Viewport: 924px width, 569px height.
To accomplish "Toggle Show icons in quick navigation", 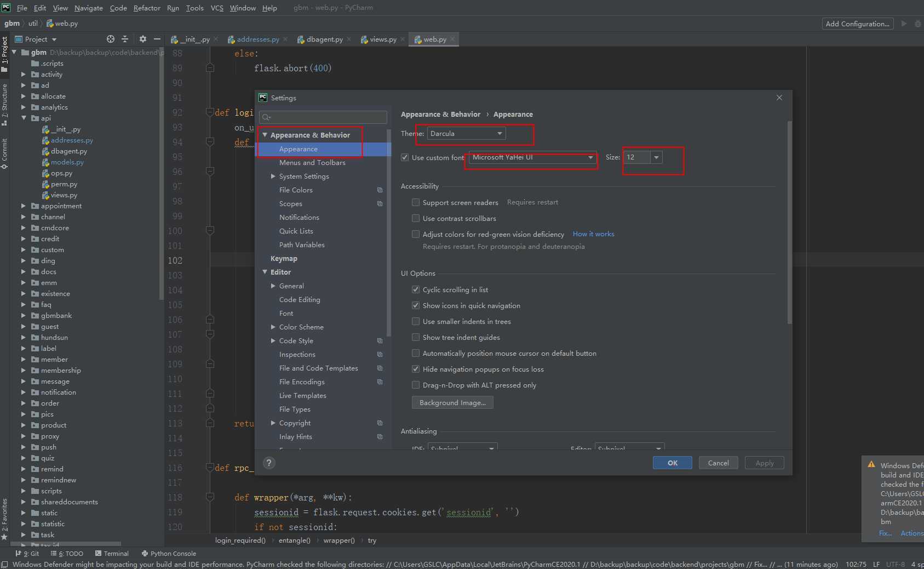I will 416,305.
